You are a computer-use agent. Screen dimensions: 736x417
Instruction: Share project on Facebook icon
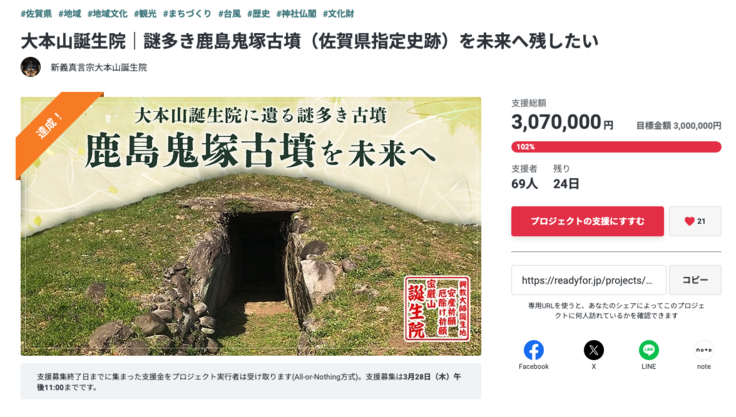pos(533,350)
